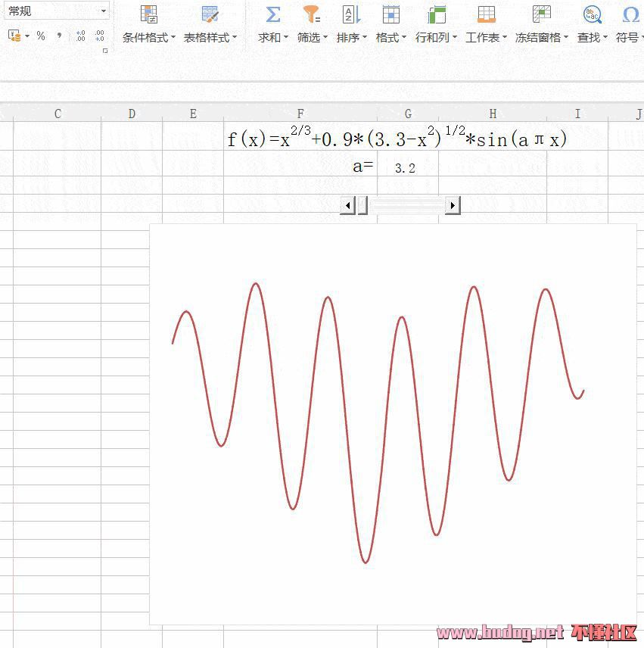Click the Freeze Panes (冻结窗格) icon
This screenshot has width=644, height=648.
tap(541, 14)
